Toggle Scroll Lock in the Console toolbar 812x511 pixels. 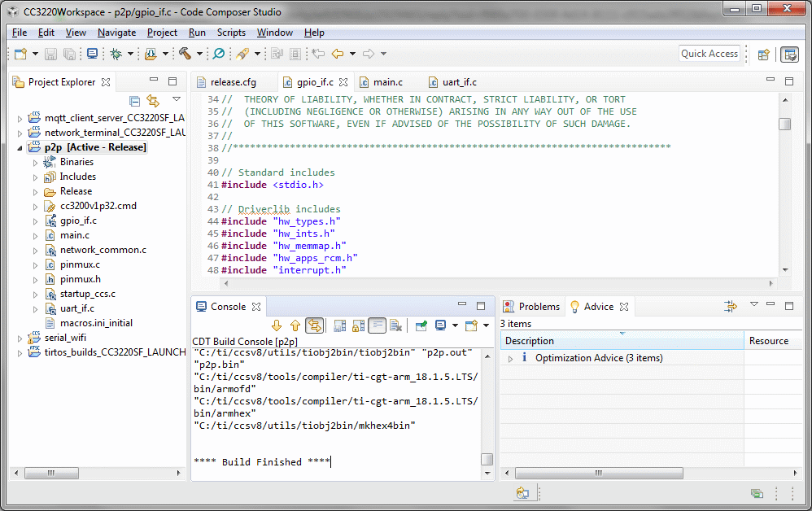coord(357,325)
